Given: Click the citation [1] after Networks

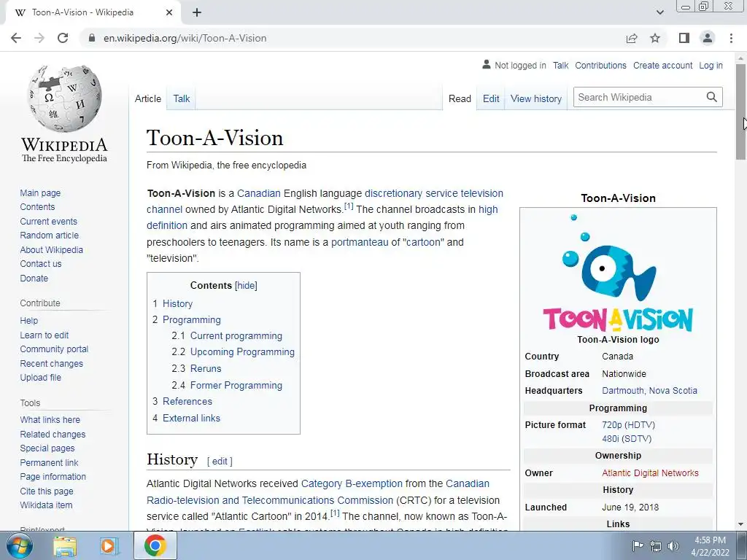Looking at the screenshot, I should point(349,206).
